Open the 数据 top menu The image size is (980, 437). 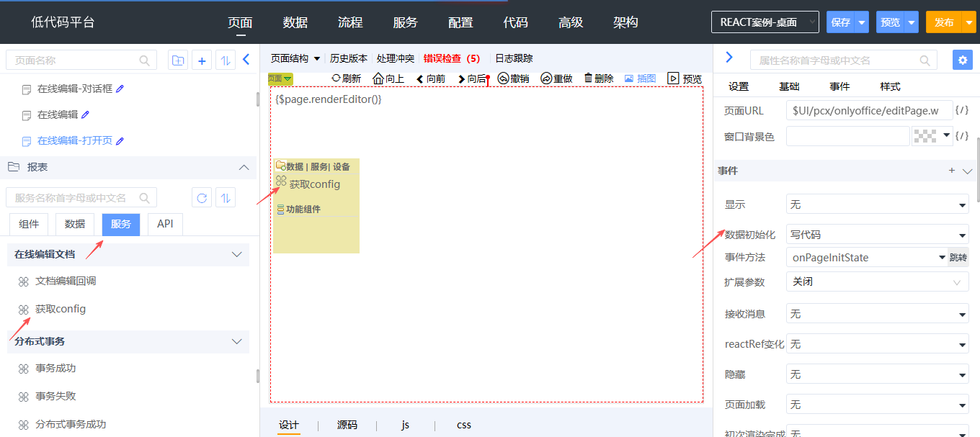[x=295, y=22]
